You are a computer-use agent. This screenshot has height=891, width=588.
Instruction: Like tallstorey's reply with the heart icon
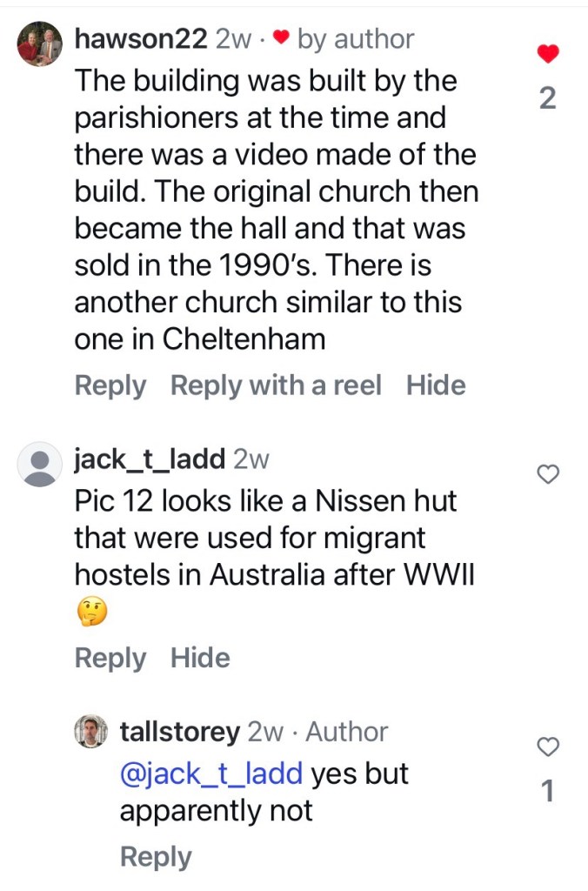pos(548,747)
